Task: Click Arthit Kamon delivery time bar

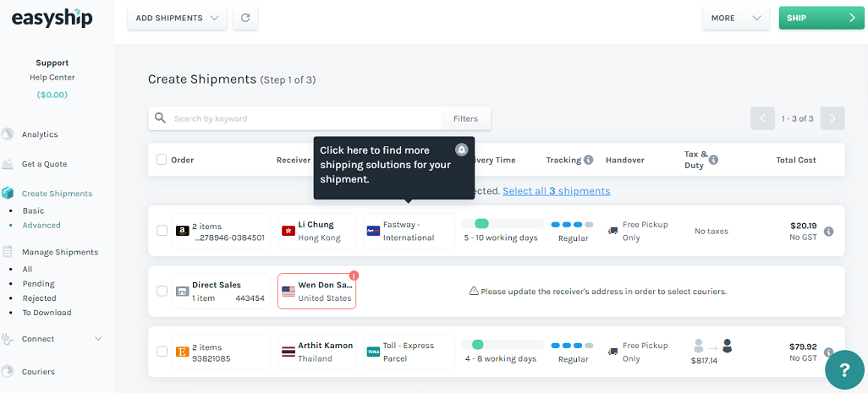Action: pos(503,344)
